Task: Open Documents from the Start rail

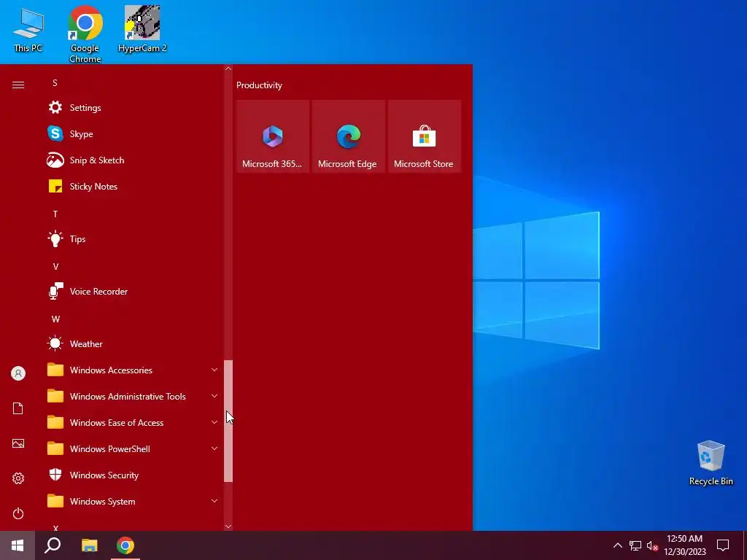Action: tap(18, 408)
